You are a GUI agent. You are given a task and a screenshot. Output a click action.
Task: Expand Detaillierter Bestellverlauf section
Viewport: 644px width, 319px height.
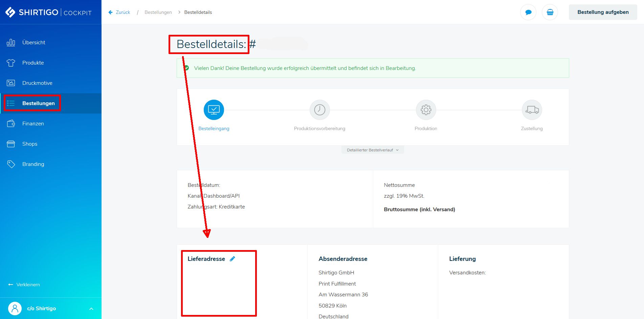click(x=372, y=150)
